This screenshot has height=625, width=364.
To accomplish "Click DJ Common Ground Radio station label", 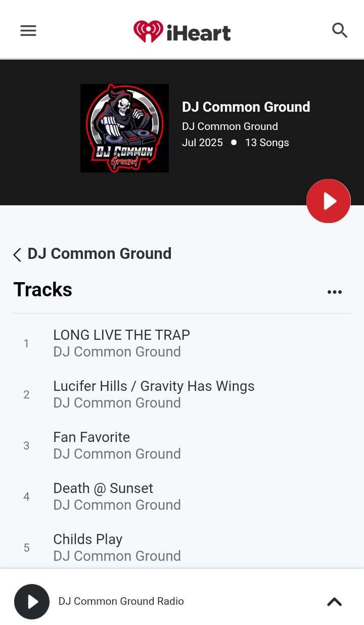I will 121,601.
